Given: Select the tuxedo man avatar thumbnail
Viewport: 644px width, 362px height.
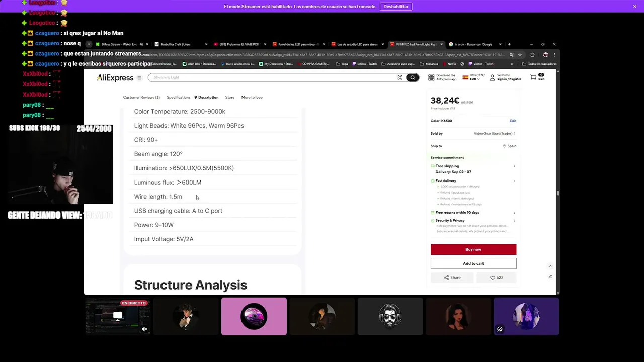Looking at the screenshot, I should 186,316.
